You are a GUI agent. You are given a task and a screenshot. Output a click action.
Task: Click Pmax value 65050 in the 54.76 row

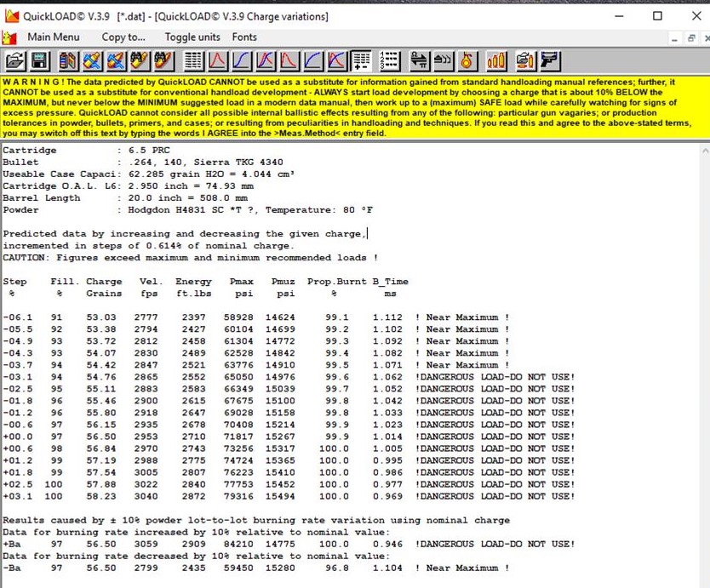[238, 377]
